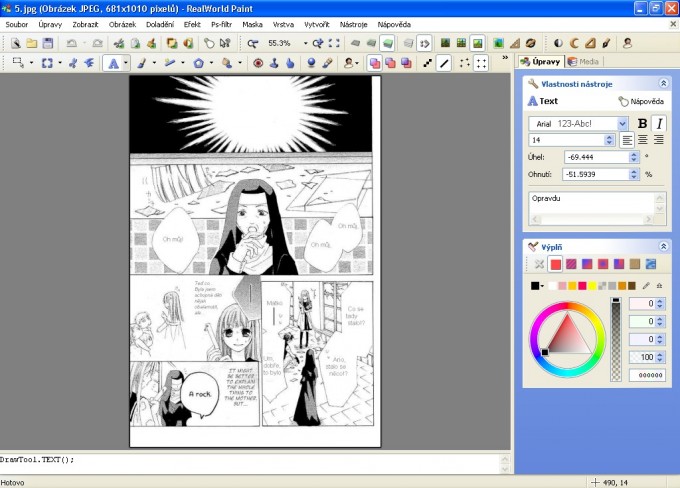Switch to the Úpravy panel tab

541,62
